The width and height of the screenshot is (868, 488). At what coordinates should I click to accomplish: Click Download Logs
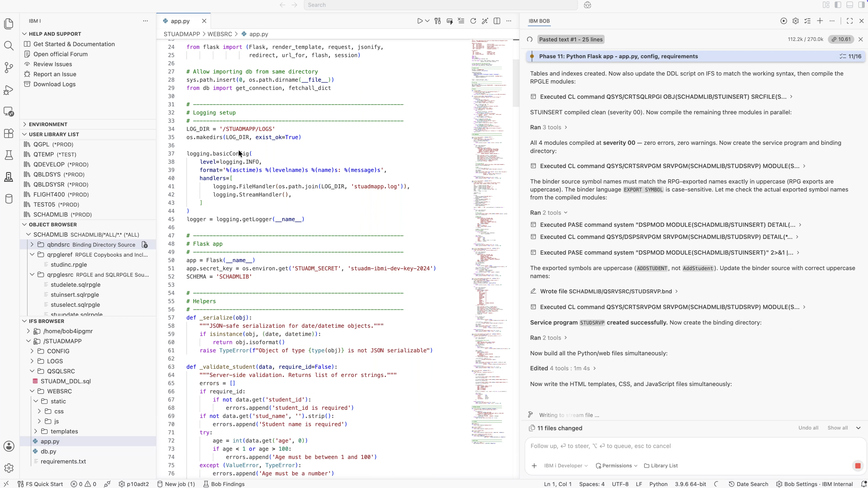[54, 84]
